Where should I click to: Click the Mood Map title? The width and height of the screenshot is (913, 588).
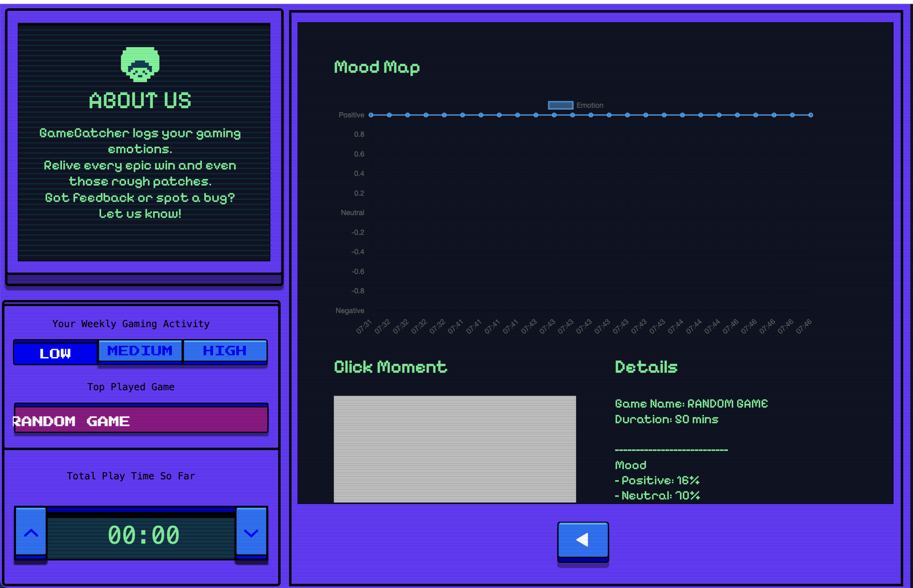(377, 67)
